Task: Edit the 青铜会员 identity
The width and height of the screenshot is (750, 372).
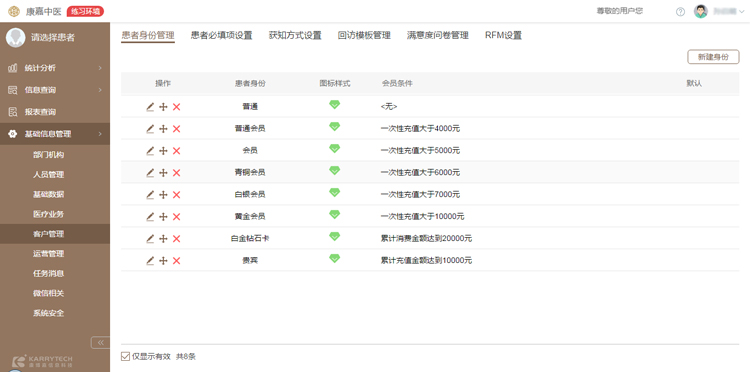Action: [150, 173]
